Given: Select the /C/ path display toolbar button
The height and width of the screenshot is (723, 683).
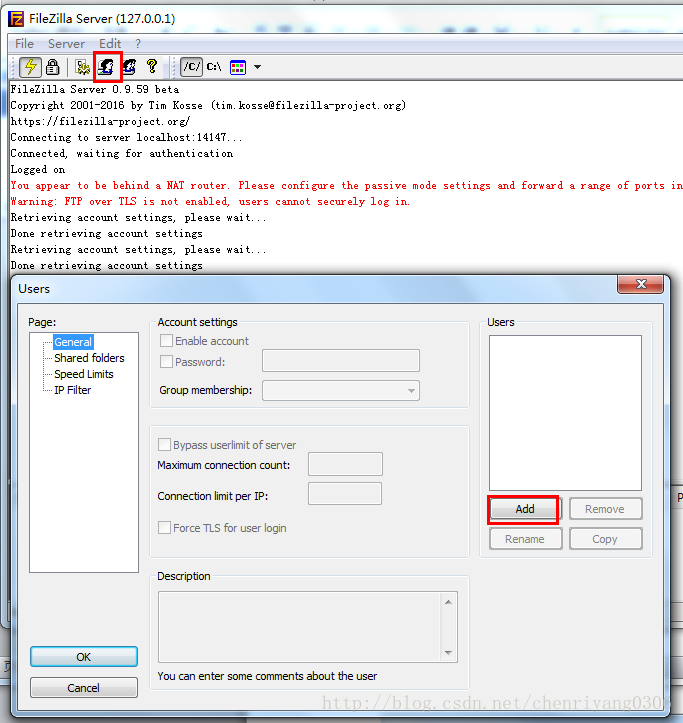Looking at the screenshot, I should click(x=191, y=67).
